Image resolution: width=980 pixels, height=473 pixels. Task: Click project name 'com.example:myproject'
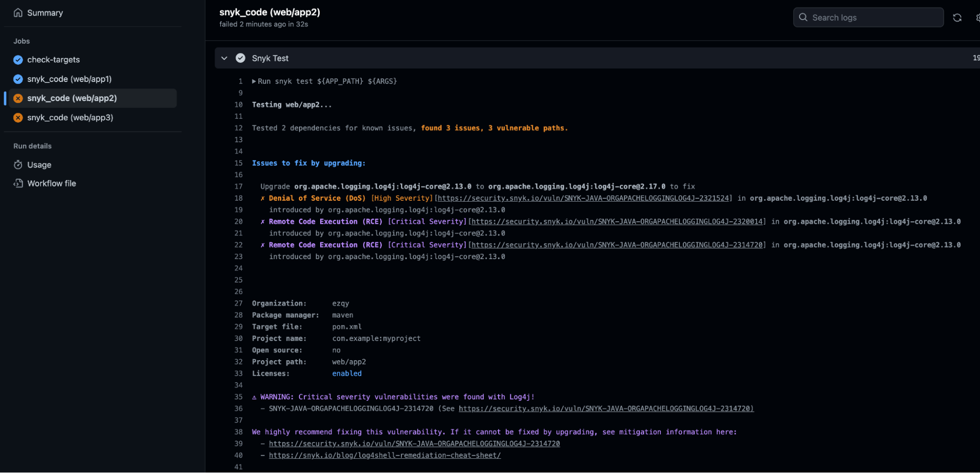tap(377, 339)
